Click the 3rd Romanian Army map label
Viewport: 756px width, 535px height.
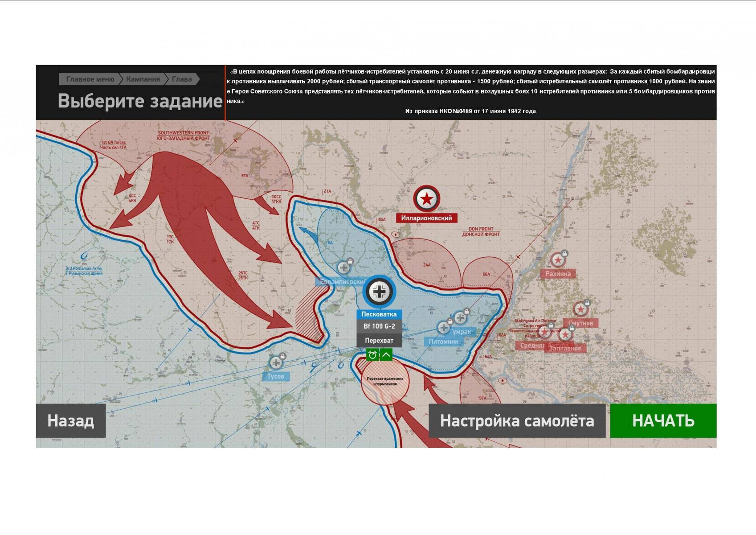tap(84, 271)
